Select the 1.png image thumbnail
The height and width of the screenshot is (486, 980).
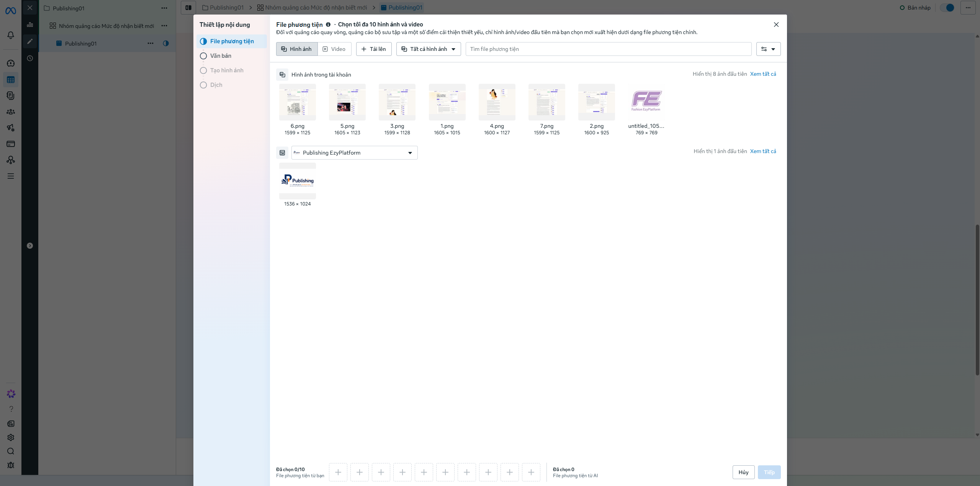[447, 102]
